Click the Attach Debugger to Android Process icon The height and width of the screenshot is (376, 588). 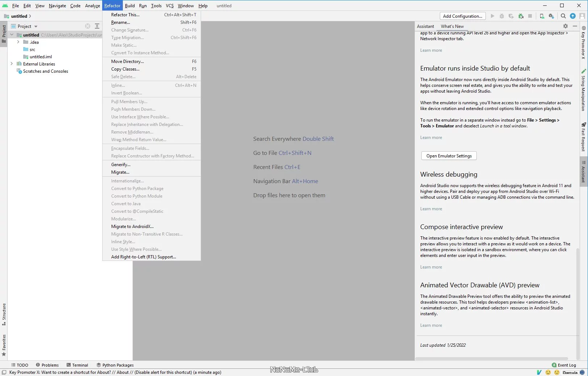click(521, 16)
